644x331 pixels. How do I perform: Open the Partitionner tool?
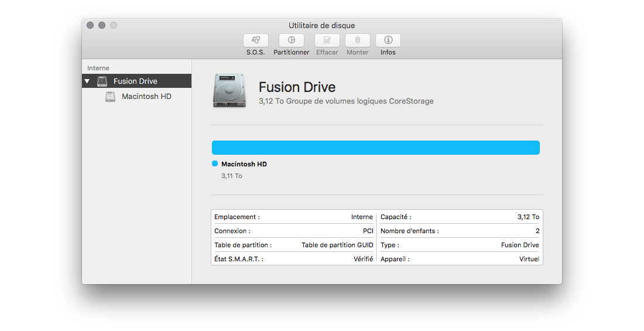(291, 40)
